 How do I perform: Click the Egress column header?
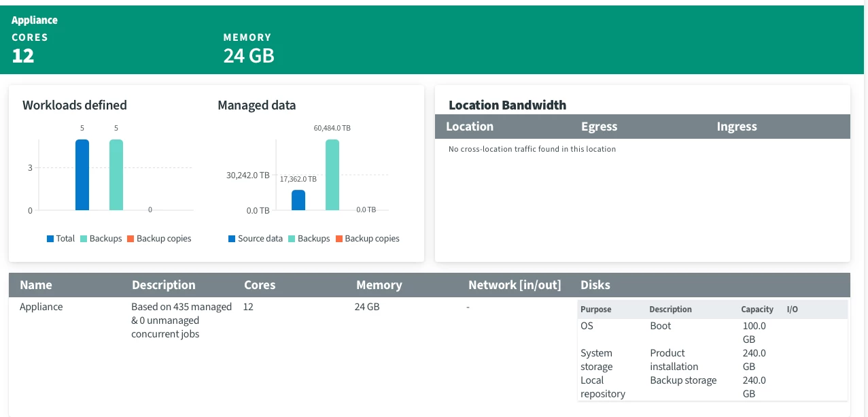[600, 127]
